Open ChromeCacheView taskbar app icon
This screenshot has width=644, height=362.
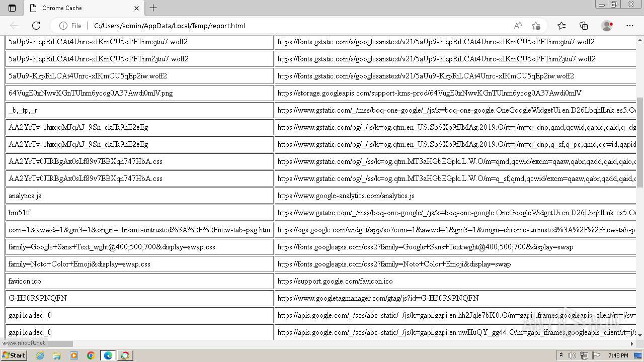(125, 355)
